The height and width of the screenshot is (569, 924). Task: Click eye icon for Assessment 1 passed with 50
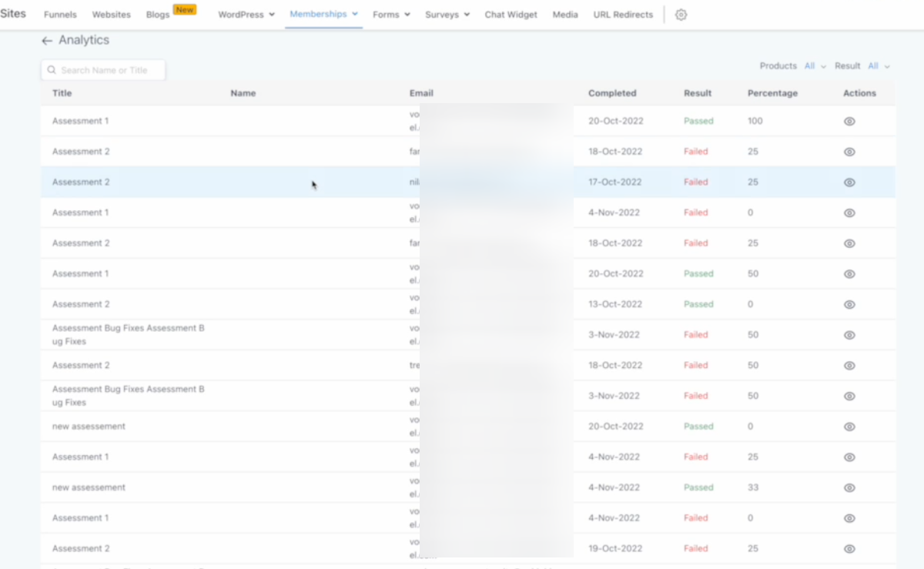pyautogui.click(x=849, y=274)
